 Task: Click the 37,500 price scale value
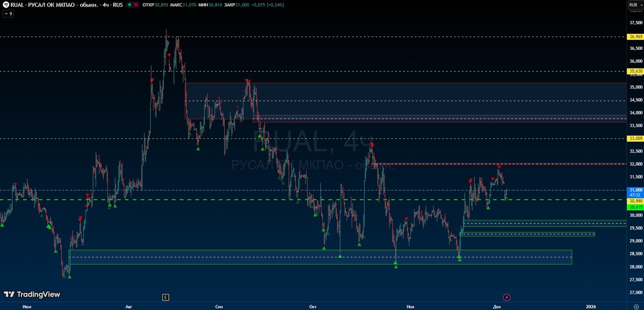(635, 23)
